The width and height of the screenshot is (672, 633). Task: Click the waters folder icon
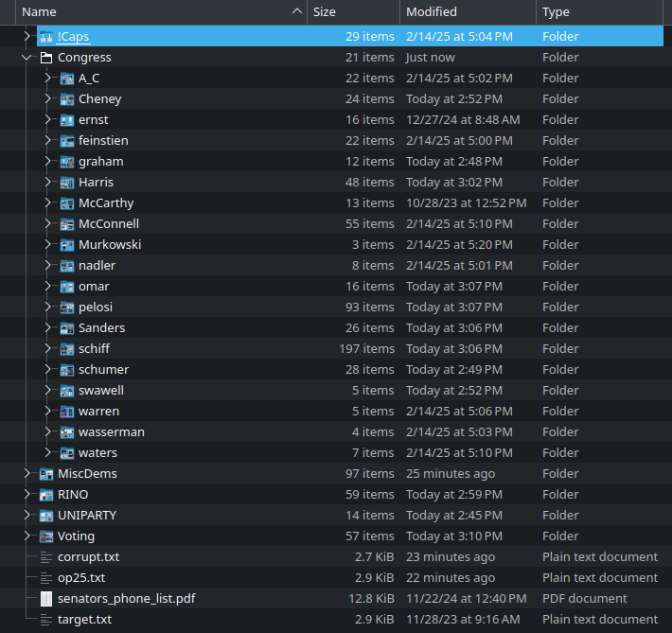(x=67, y=453)
